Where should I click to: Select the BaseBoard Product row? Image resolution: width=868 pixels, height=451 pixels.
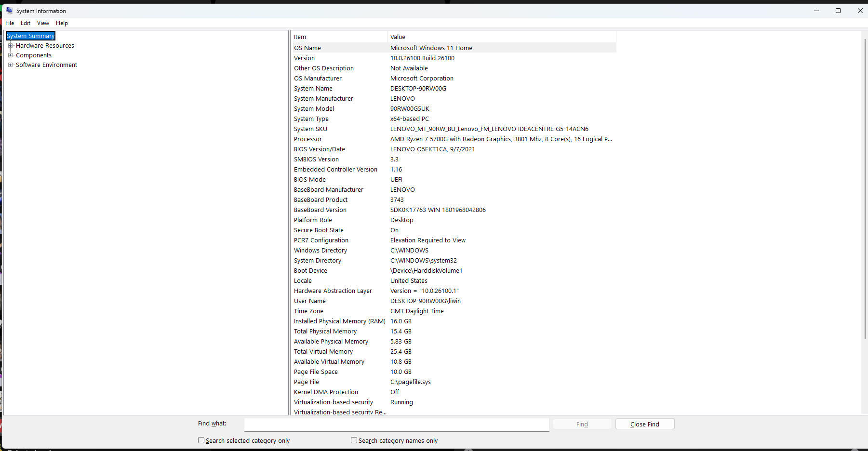[x=454, y=200]
